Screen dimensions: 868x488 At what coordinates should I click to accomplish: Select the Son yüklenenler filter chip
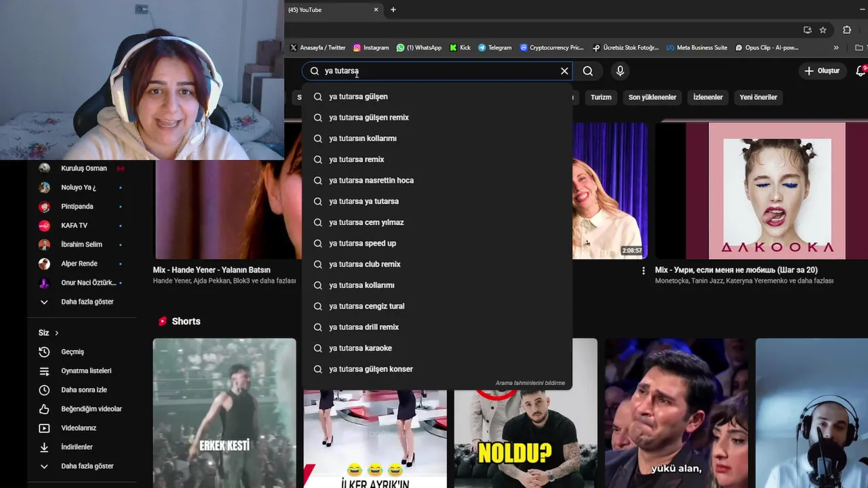(x=652, y=97)
